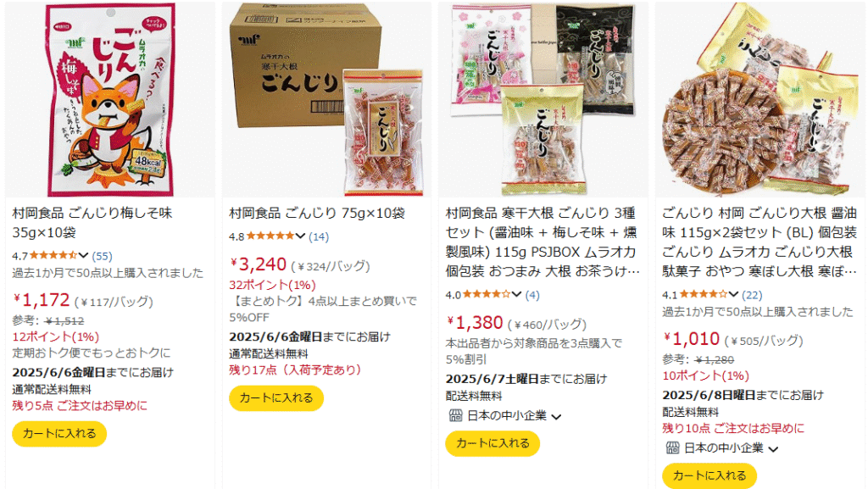Open the 村岡食品 ごんじり 75g×10袋 title link
This screenshot has width=868, height=489.
(x=317, y=213)
